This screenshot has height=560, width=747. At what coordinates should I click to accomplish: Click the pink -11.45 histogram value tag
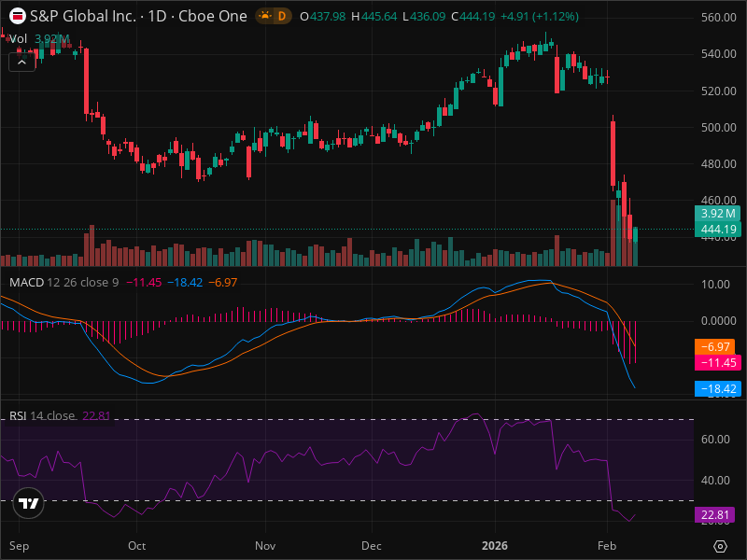point(718,362)
